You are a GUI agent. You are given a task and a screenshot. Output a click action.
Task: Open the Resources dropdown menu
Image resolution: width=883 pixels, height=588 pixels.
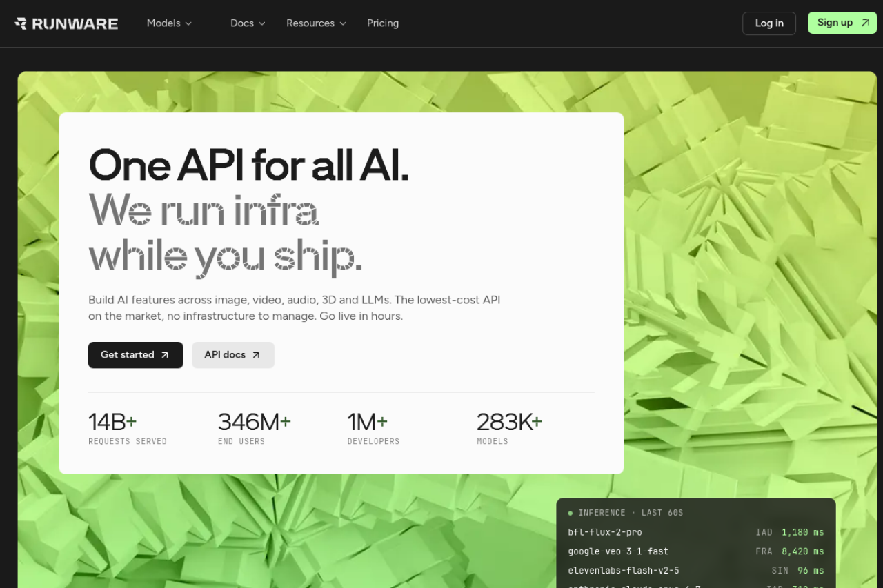[316, 23]
